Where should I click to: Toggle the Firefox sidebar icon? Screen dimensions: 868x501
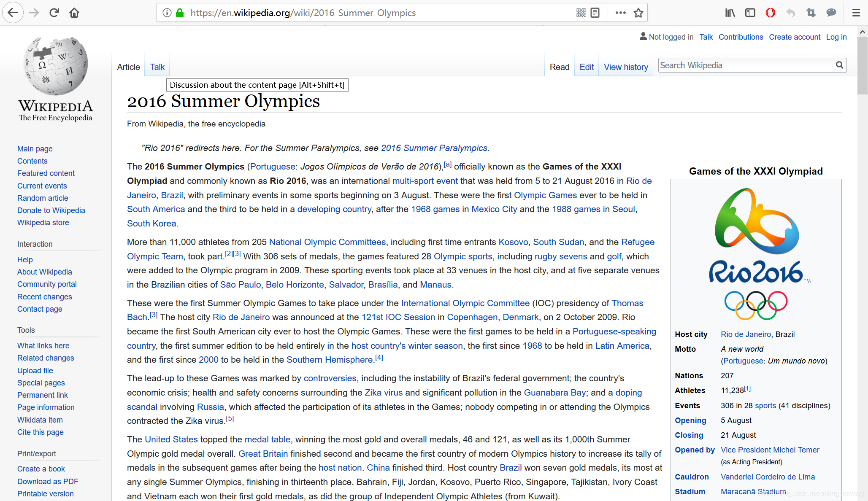click(x=750, y=13)
